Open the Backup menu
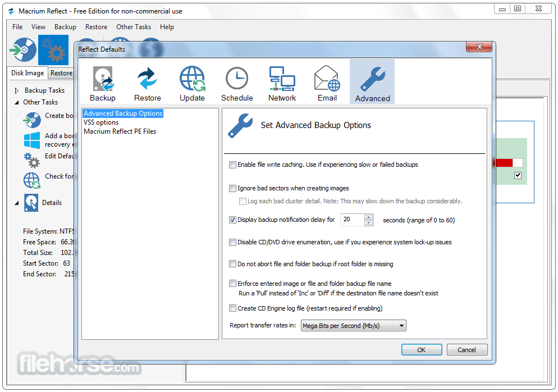This screenshot has width=558, height=392. click(65, 27)
